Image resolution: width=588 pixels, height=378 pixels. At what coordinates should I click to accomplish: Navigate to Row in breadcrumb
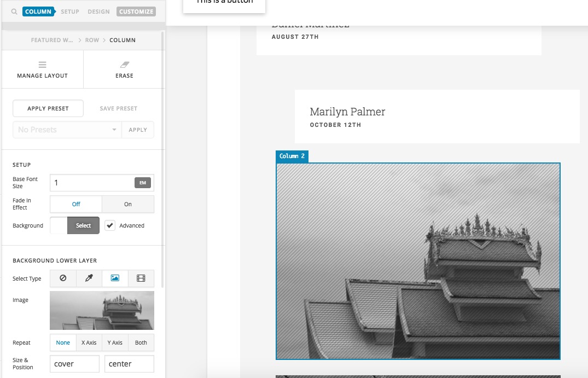(92, 40)
